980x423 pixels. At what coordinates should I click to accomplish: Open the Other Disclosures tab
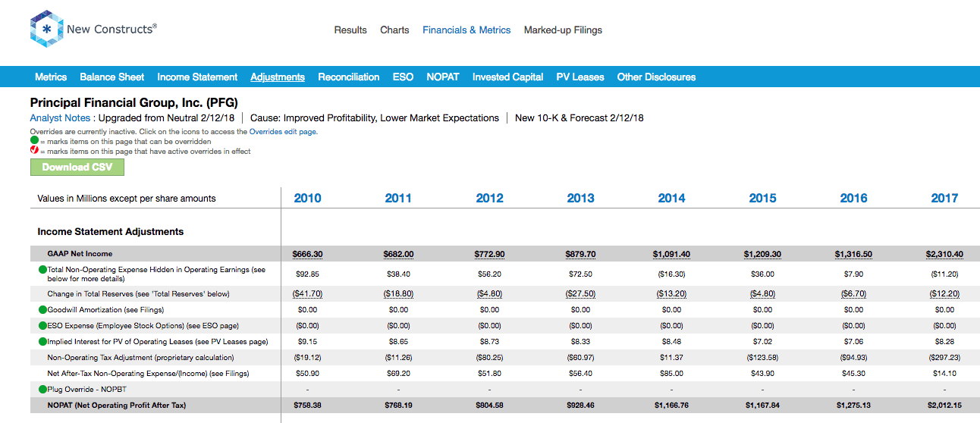[656, 77]
